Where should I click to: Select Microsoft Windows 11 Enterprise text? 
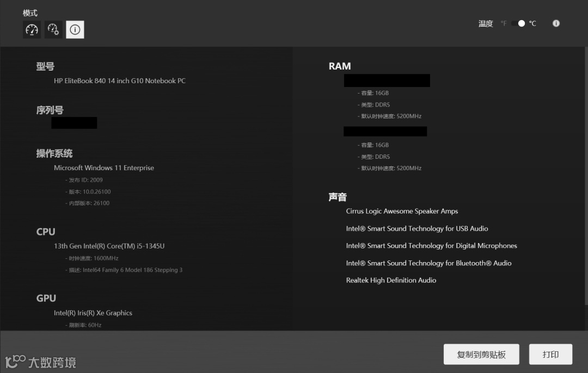pyautogui.click(x=104, y=168)
